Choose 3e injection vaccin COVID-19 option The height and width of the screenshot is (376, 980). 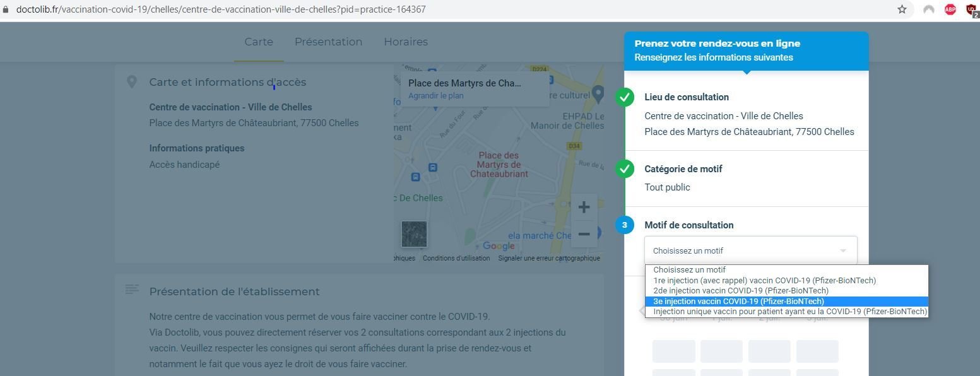pos(786,302)
